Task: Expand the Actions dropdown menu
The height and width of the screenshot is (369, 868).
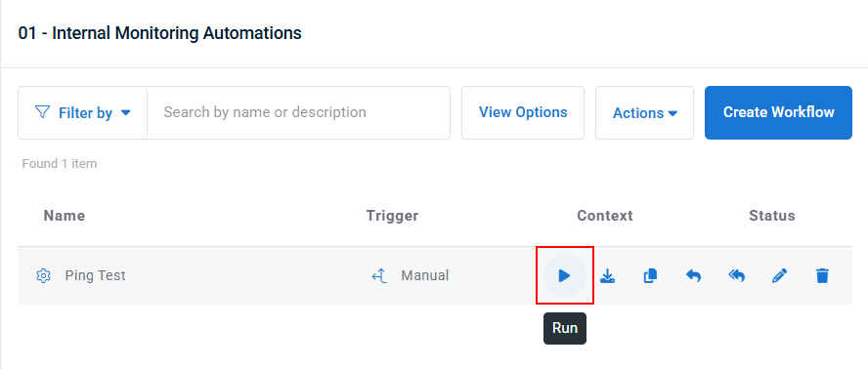Action: click(644, 113)
